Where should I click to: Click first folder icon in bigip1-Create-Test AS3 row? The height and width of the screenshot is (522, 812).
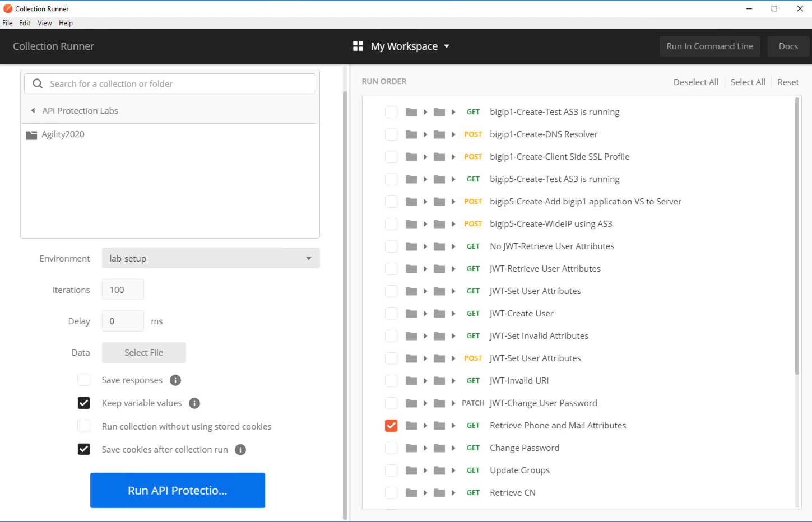coord(411,112)
